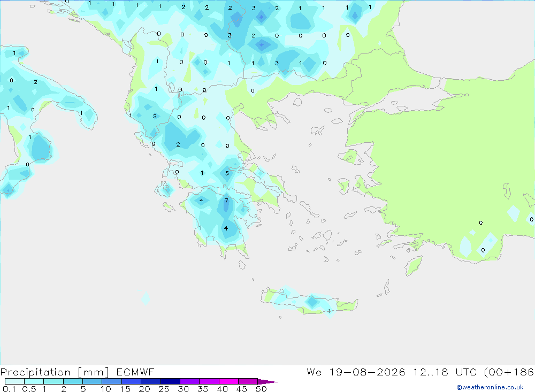Click the '45' legend tick label

[x=242, y=389]
